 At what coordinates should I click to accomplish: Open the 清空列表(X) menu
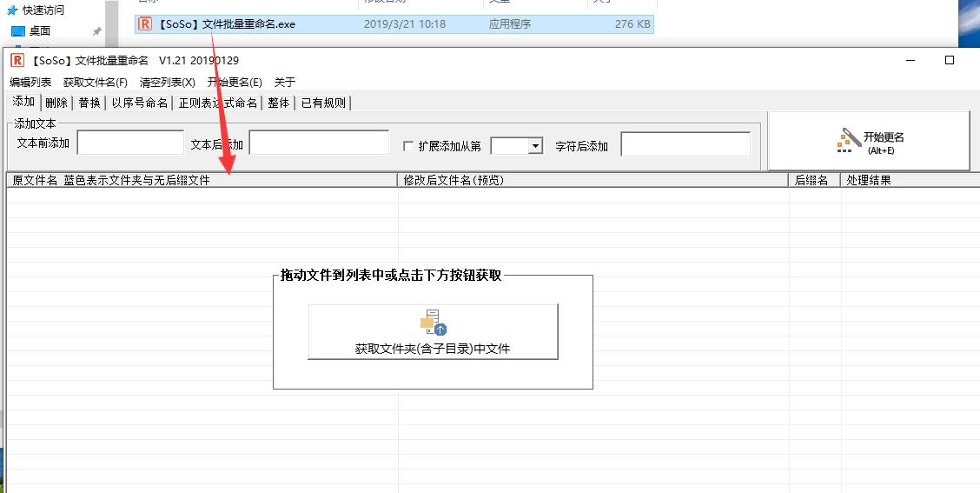click(167, 83)
